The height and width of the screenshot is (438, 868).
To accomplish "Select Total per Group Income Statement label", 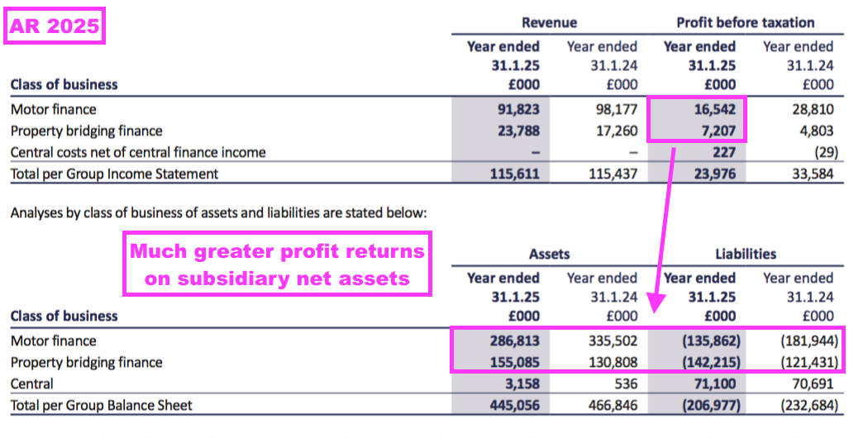I will pos(115,174).
